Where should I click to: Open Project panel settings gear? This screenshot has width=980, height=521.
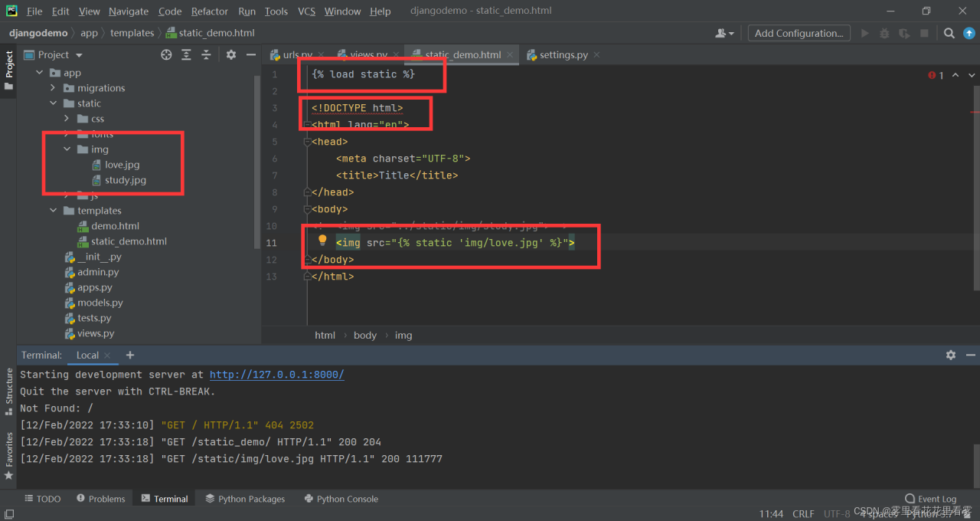231,54
